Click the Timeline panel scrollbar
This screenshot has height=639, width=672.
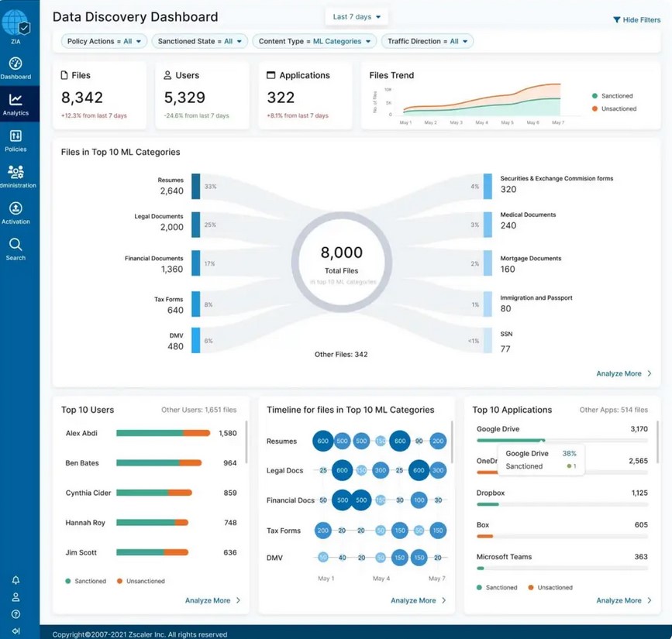pyautogui.click(x=452, y=442)
